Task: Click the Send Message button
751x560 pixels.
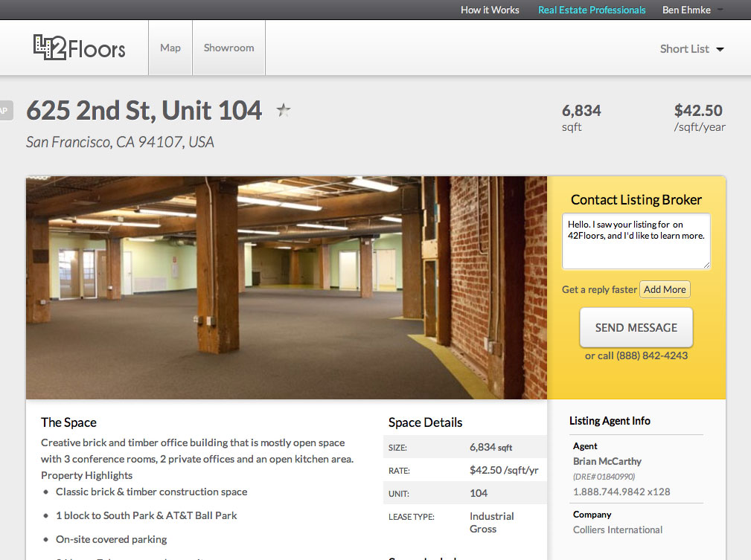Action: tap(636, 327)
